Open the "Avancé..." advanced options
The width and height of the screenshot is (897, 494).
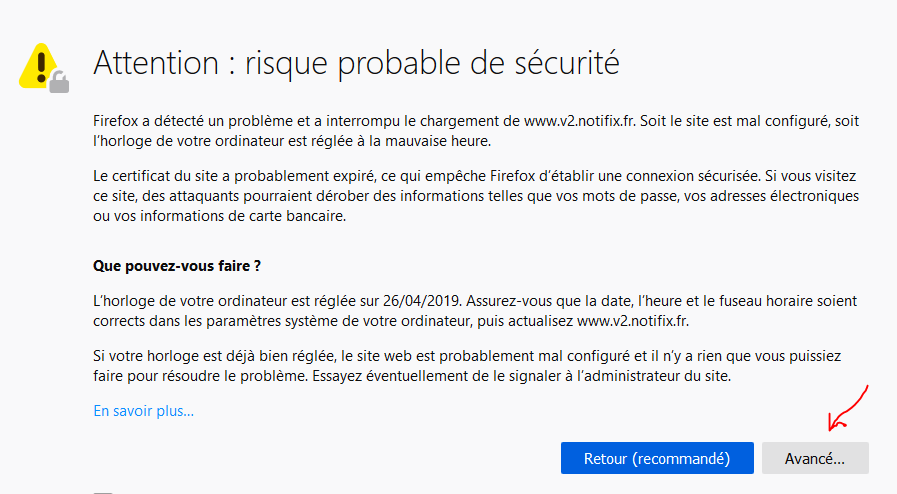pyautogui.click(x=815, y=459)
